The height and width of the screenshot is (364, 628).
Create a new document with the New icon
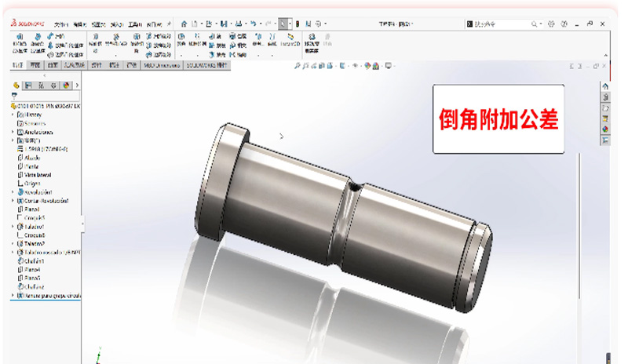(x=195, y=24)
